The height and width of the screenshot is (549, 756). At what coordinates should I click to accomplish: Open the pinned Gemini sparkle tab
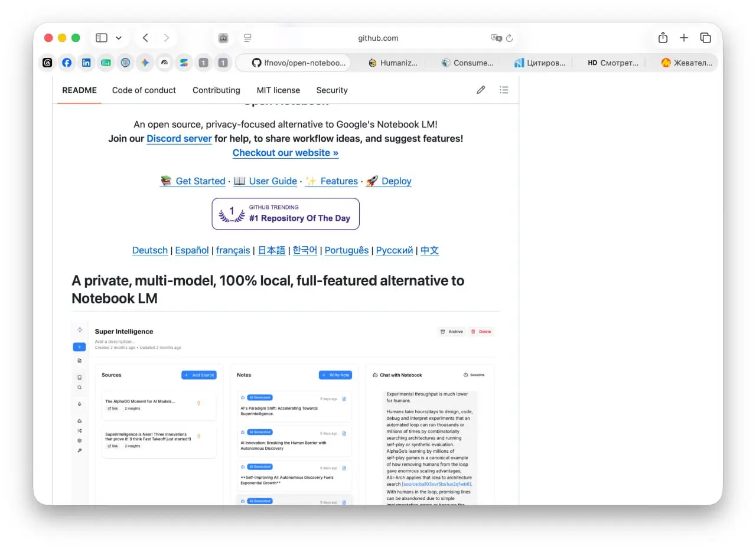point(145,63)
